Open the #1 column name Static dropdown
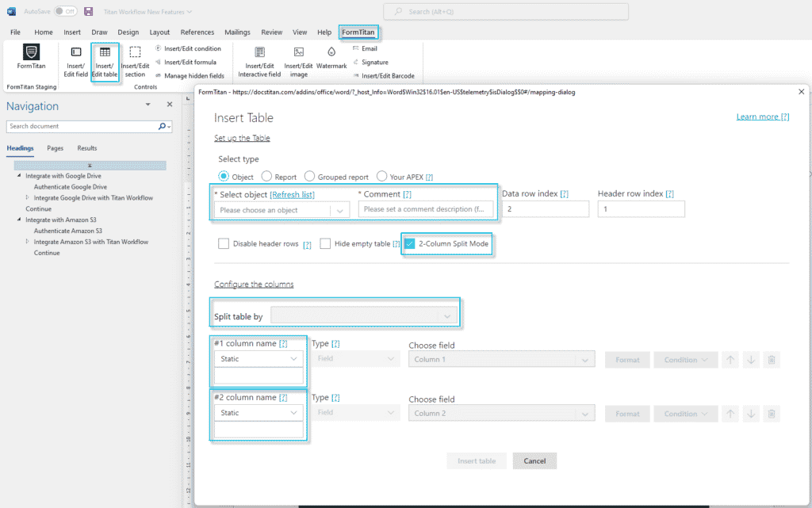The image size is (812, 508). 259,359
